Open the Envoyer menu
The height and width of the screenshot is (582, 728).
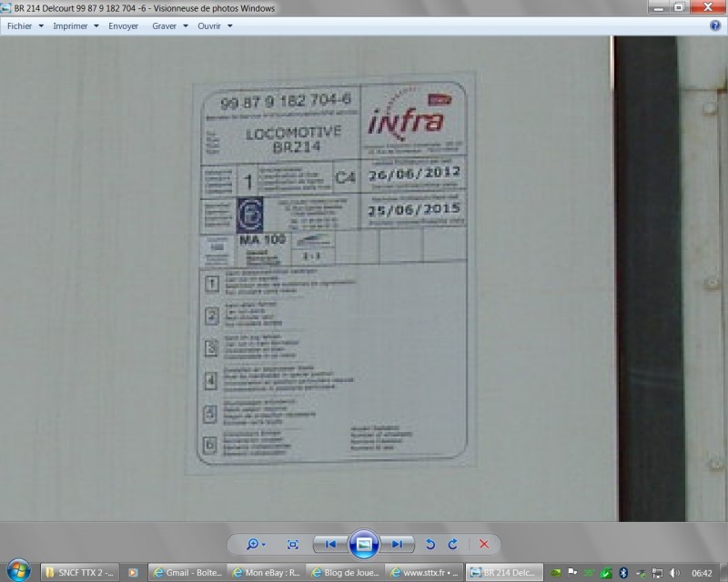click(123, 26)
